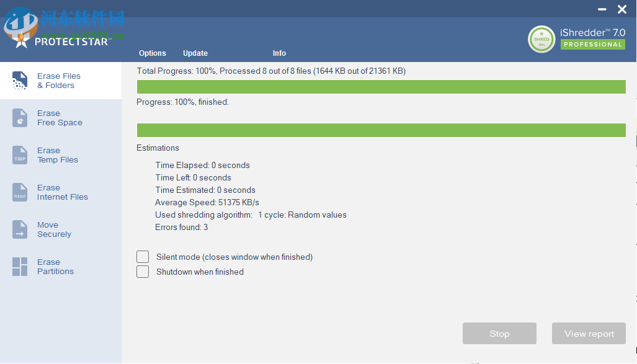Click the Erase Internet Files html icon

point(20,192)
